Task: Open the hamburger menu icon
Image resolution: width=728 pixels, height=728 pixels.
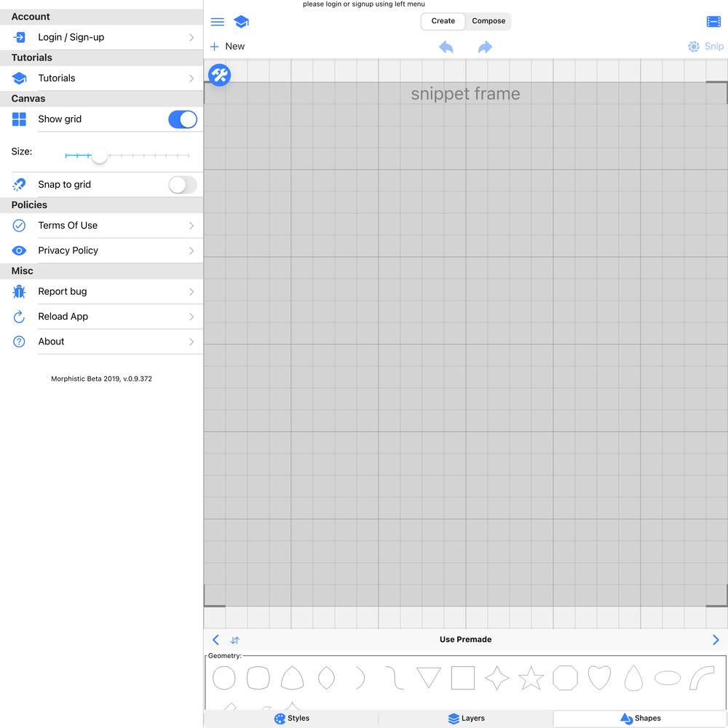Action: tap(217, 22)
